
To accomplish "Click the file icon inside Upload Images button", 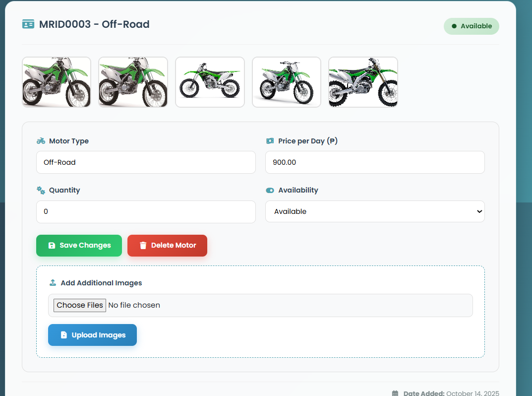I will coord(64,335).
